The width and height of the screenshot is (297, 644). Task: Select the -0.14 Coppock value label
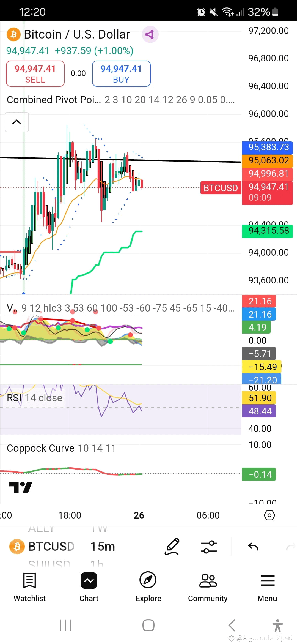[x=259, y=474]
